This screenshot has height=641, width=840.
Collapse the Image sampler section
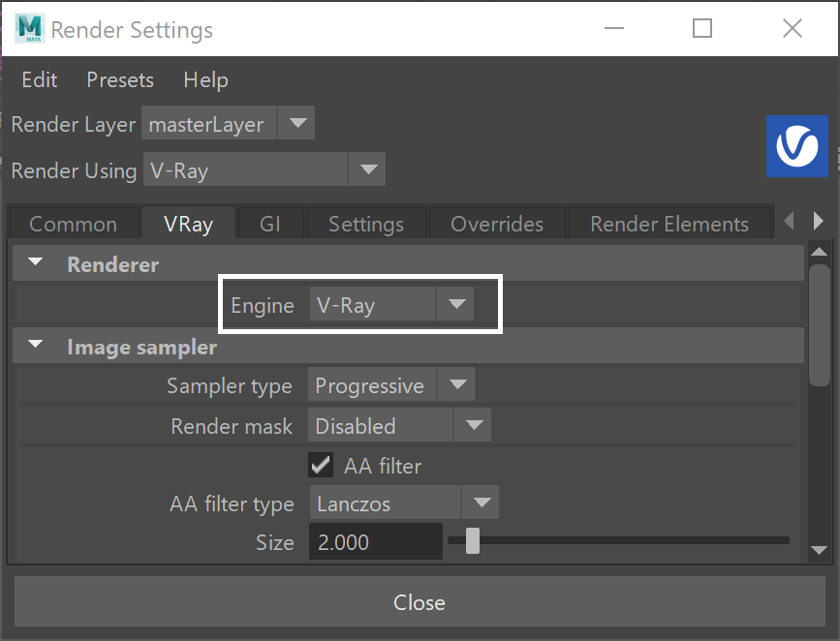(35, 344)
